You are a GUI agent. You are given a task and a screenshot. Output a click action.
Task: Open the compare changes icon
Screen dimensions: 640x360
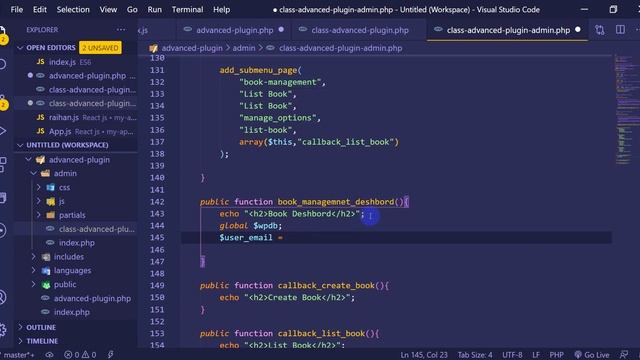click(x=599, y=30)
